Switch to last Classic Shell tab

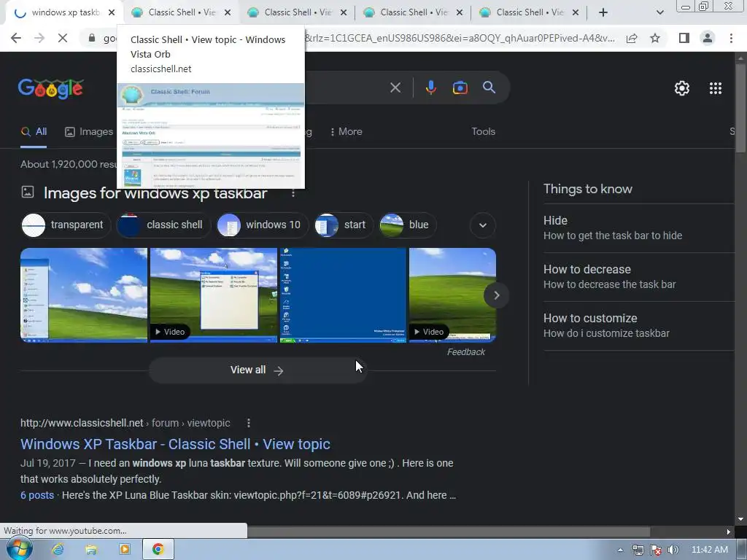click(x=529, y=12)
